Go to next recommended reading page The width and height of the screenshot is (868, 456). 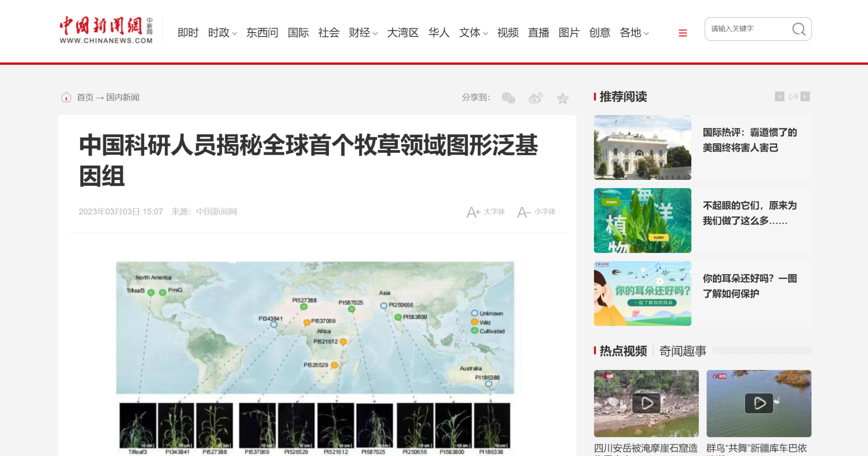pos(805,97)
